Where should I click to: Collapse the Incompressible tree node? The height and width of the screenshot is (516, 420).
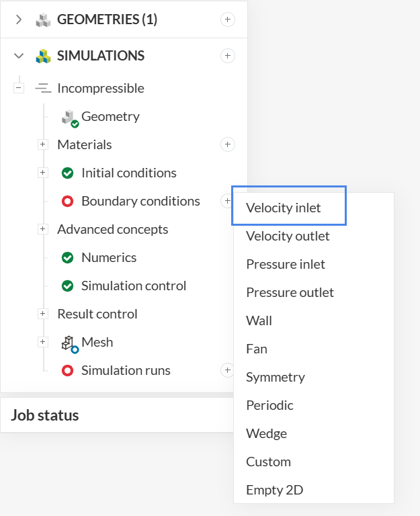(19, 88)
